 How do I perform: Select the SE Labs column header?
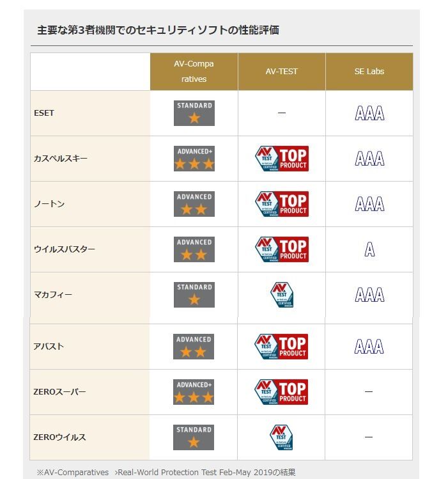(x=369, y=72)
